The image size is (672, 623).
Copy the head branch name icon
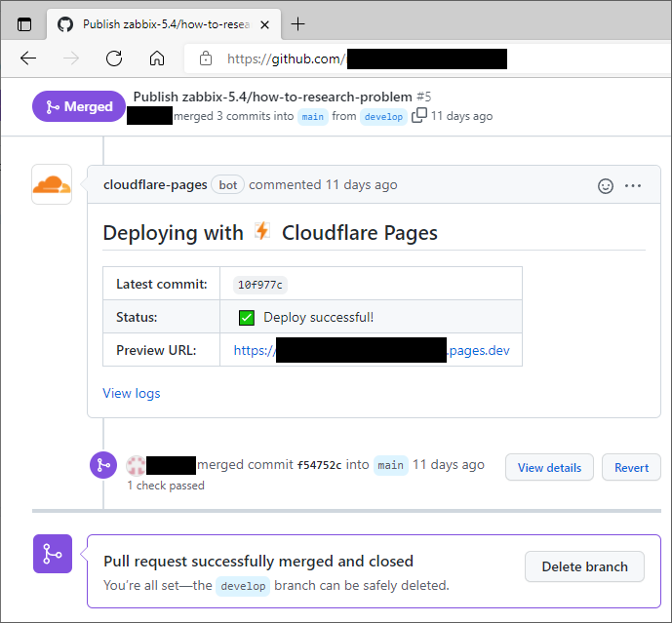(x=419, y=115)
